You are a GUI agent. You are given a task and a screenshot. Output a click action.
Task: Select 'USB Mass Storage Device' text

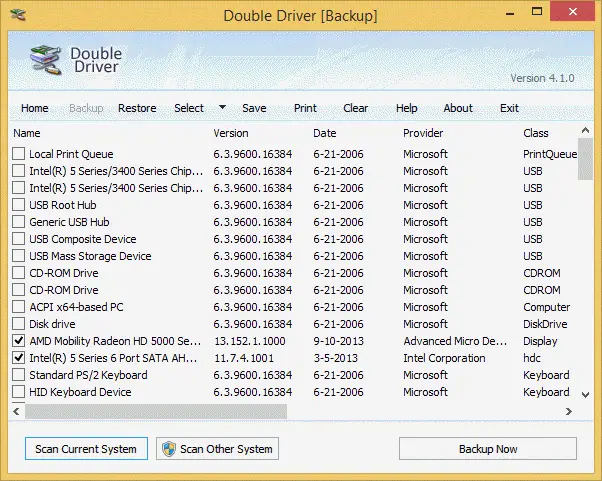click(x=90, y=256)
